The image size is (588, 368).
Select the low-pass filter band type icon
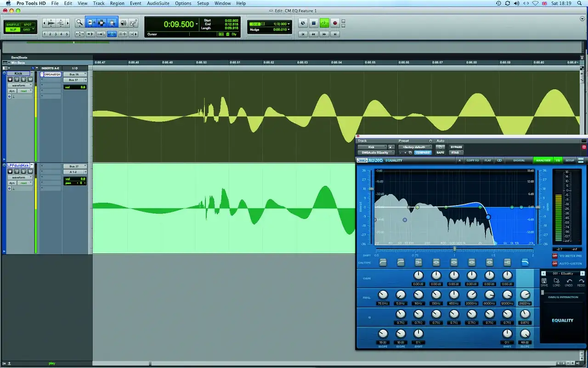[525, 262]
